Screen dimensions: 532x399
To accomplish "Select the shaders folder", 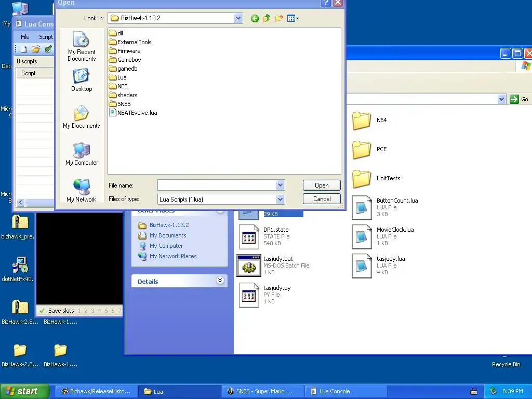I will coord(124,95).
